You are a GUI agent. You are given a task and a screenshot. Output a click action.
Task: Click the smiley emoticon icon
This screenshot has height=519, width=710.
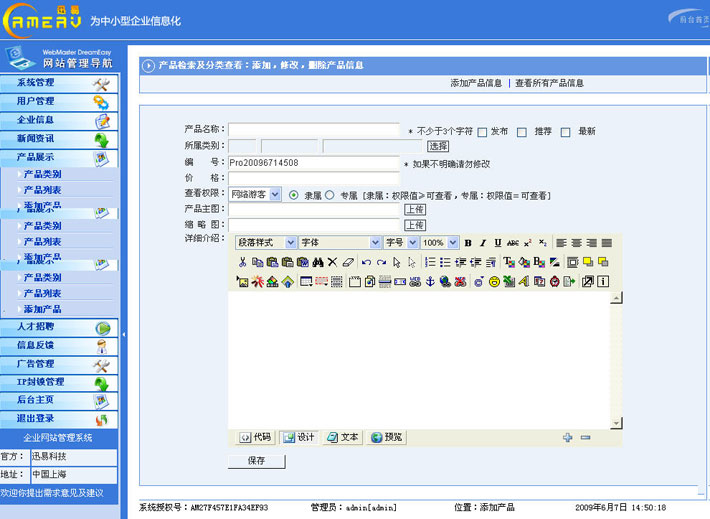pyautogui.click(x=494, y=281)
